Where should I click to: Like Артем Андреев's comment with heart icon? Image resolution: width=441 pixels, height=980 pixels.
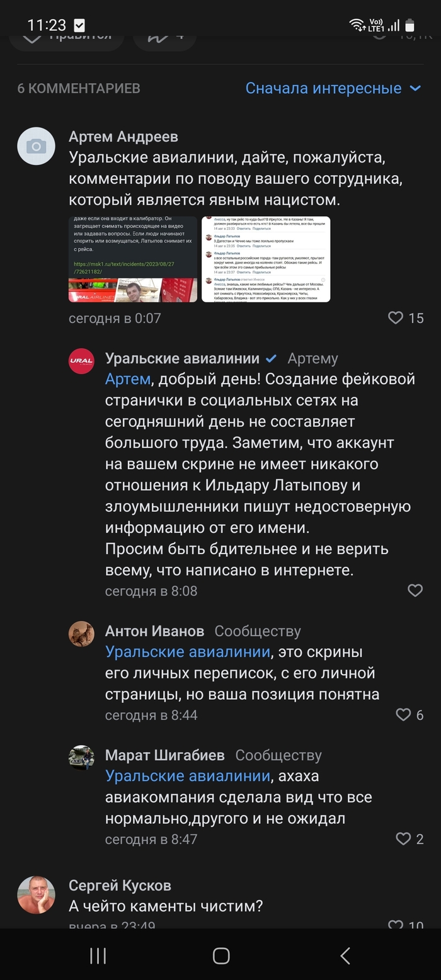click(396, 318)
